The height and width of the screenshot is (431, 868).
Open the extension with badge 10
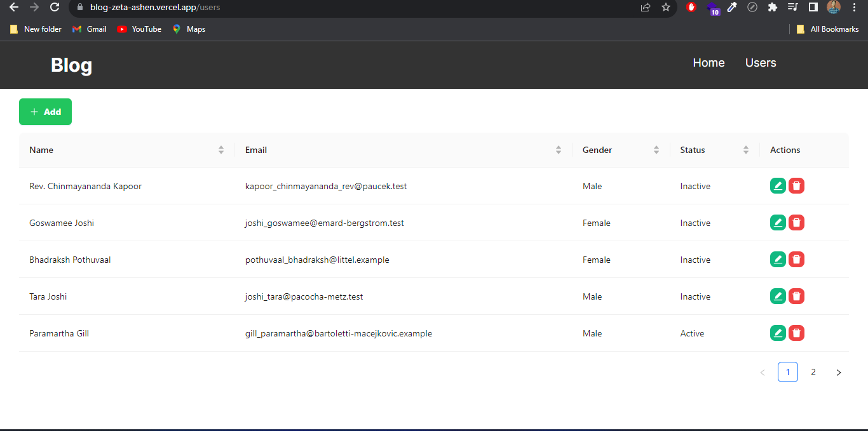click(712, 8)
